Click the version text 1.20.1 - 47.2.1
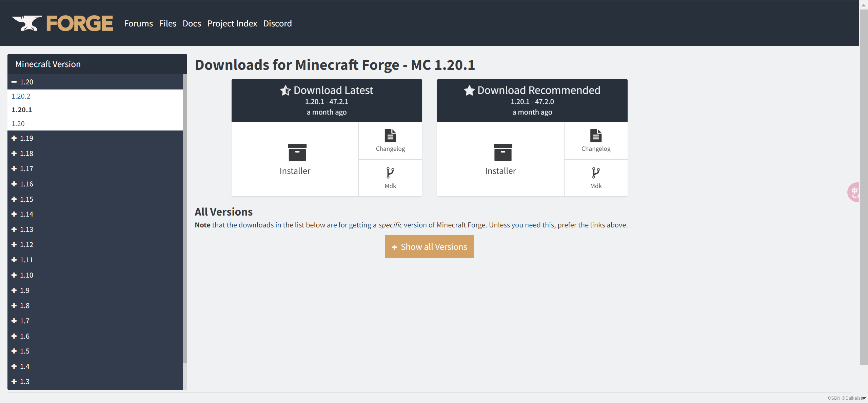 coord(327,102)
